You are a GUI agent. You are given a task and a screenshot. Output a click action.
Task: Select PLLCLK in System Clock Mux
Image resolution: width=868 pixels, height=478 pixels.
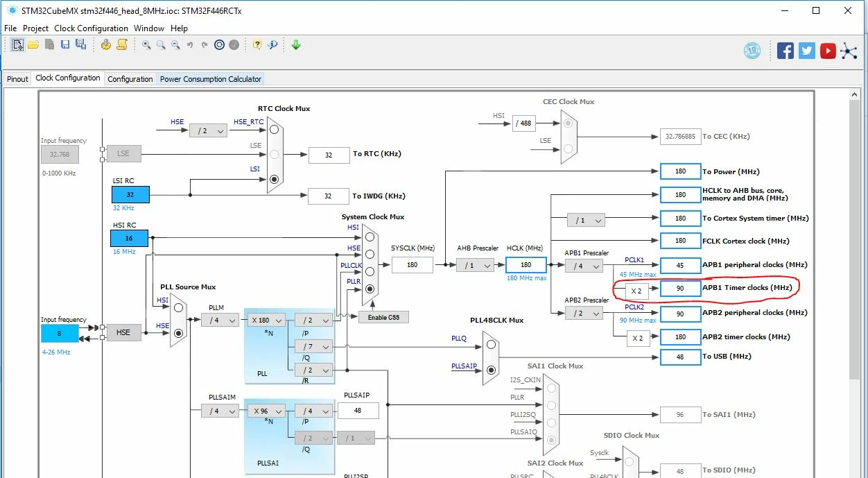coord(370,271)
